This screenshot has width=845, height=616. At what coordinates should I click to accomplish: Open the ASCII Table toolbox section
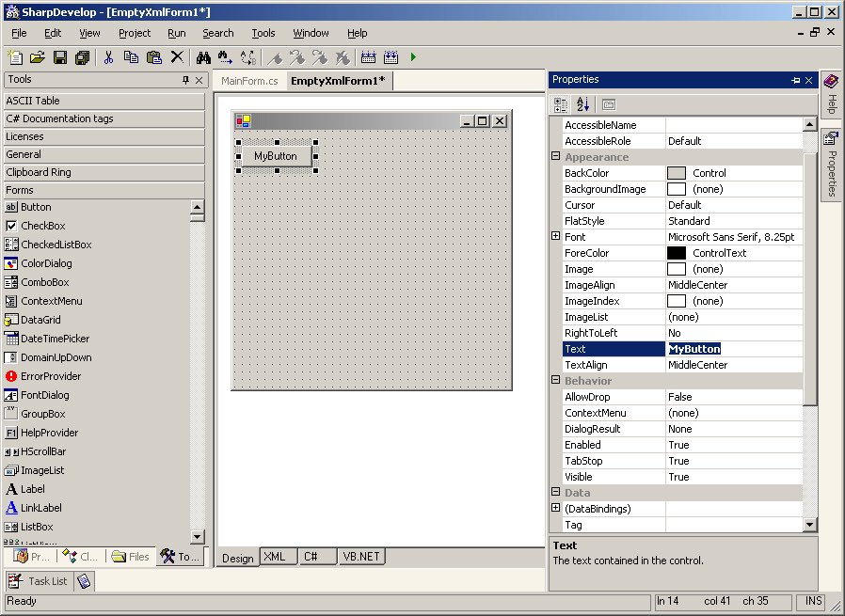click(x=104, y=101)
